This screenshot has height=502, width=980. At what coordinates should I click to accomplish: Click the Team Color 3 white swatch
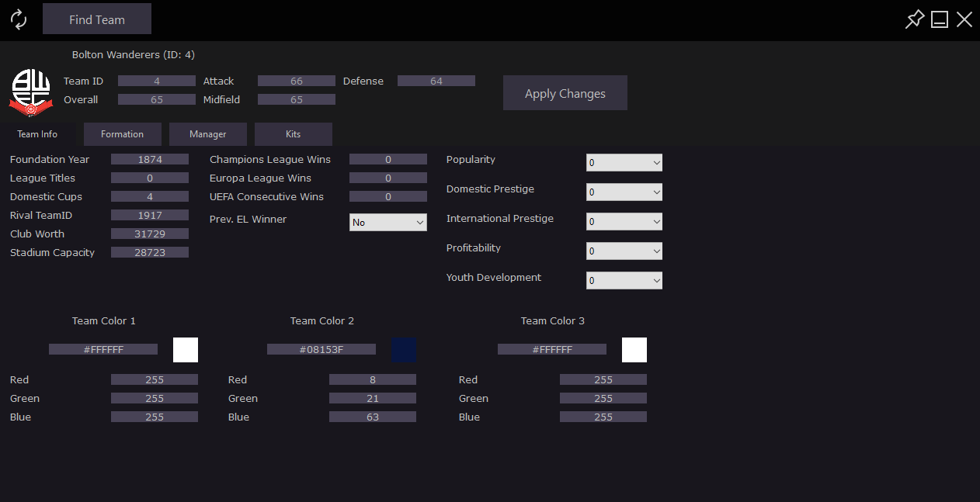[x=634, y=350]
